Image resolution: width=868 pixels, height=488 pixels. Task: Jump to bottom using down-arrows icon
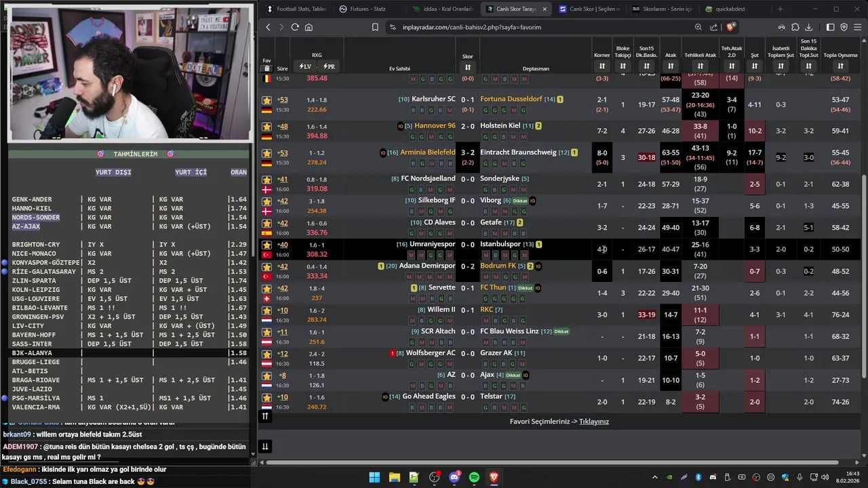coord(265,446)
